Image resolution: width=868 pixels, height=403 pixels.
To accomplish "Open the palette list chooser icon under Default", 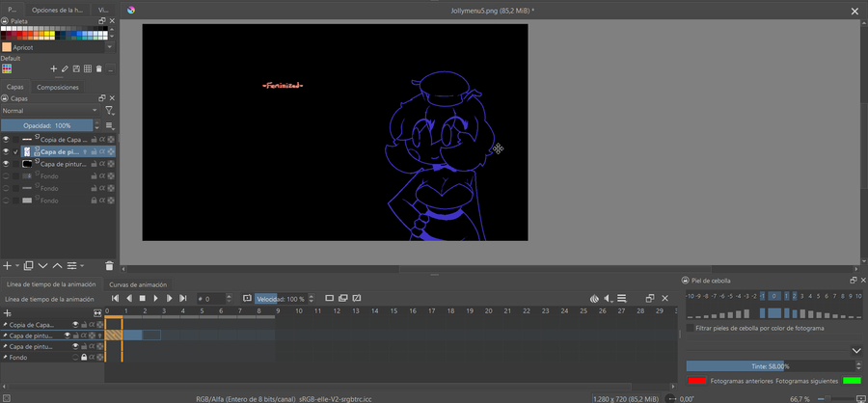I will coord(7,68).
